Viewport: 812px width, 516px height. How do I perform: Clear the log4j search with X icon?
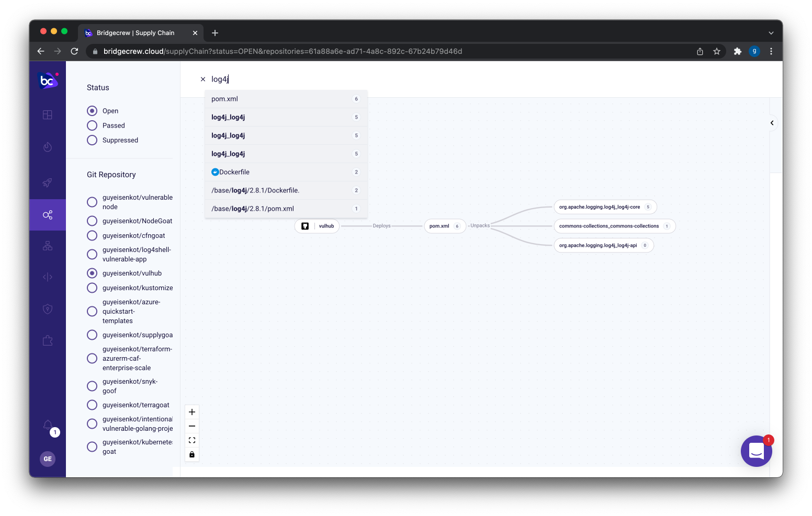(203, 79)
